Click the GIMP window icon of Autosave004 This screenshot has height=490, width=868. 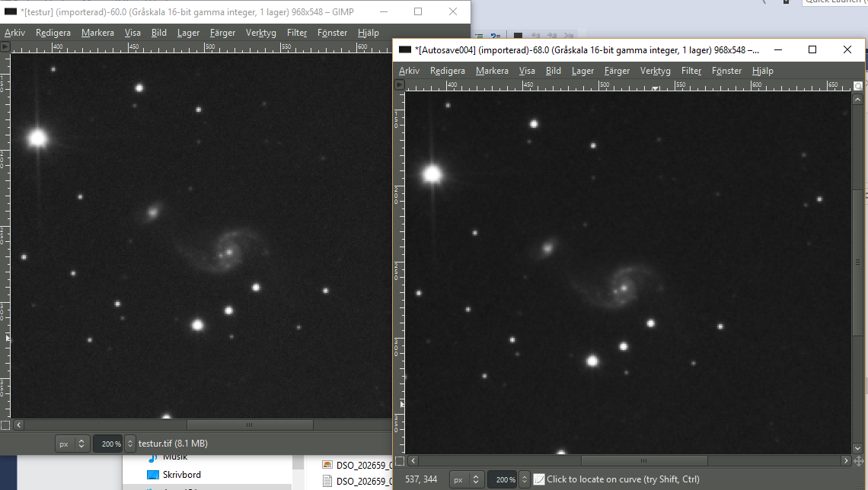pyautogui.click(x=405, y=49)
